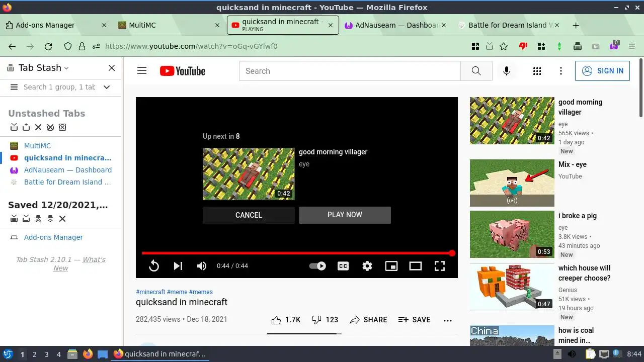This screenshot has width=644, height=362.
Task: Toggle theater mode view
Action: point(416,266)
